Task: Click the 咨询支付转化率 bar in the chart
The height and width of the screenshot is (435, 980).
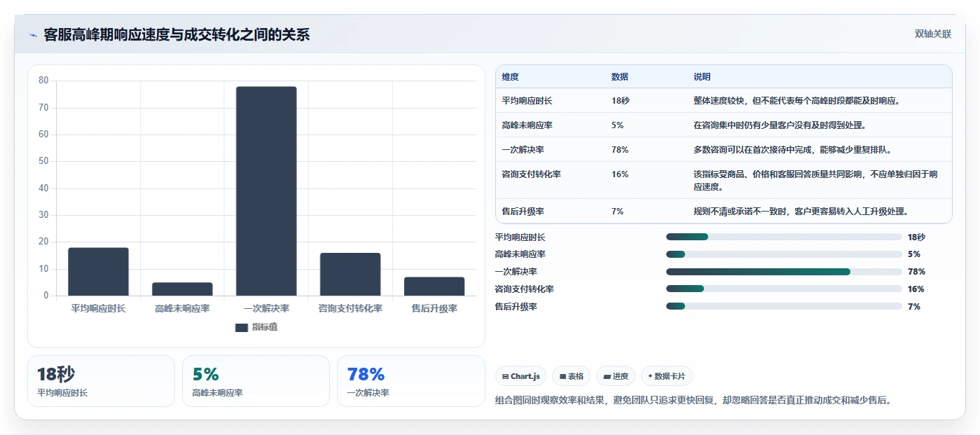Action: pyautogui.click(x=350, y=274)
